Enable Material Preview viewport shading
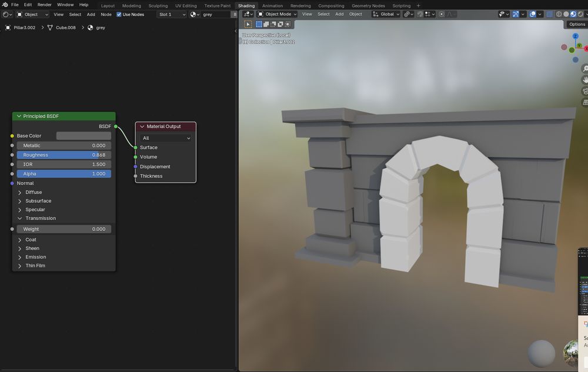The image size is (588, 372). pyautogui.click(x=572, y=14)
